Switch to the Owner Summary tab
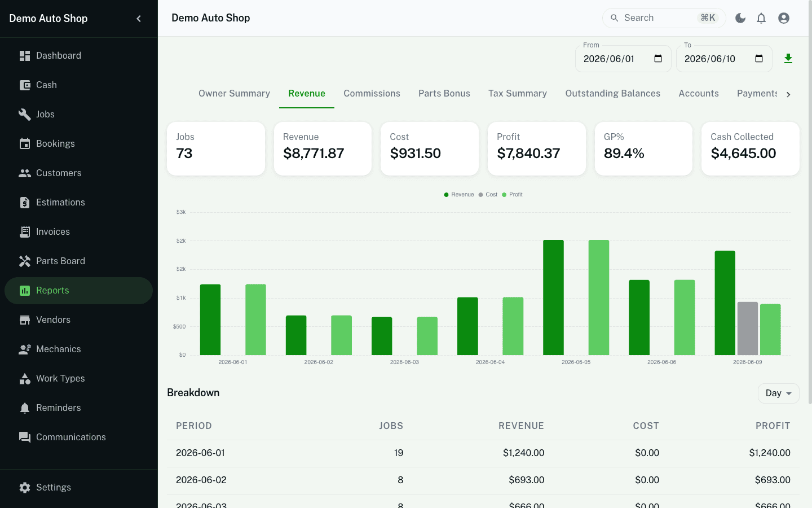 tap(234, 94)
